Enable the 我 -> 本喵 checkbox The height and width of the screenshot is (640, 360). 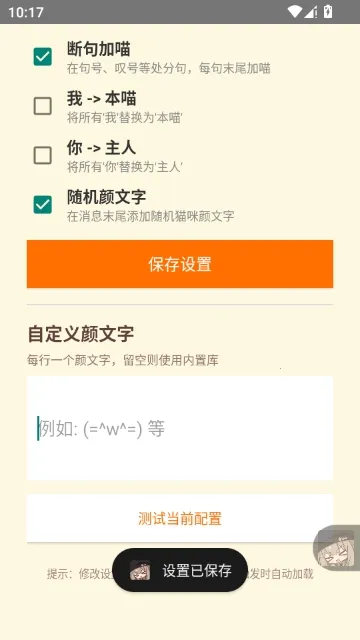(x=42, y=106)
